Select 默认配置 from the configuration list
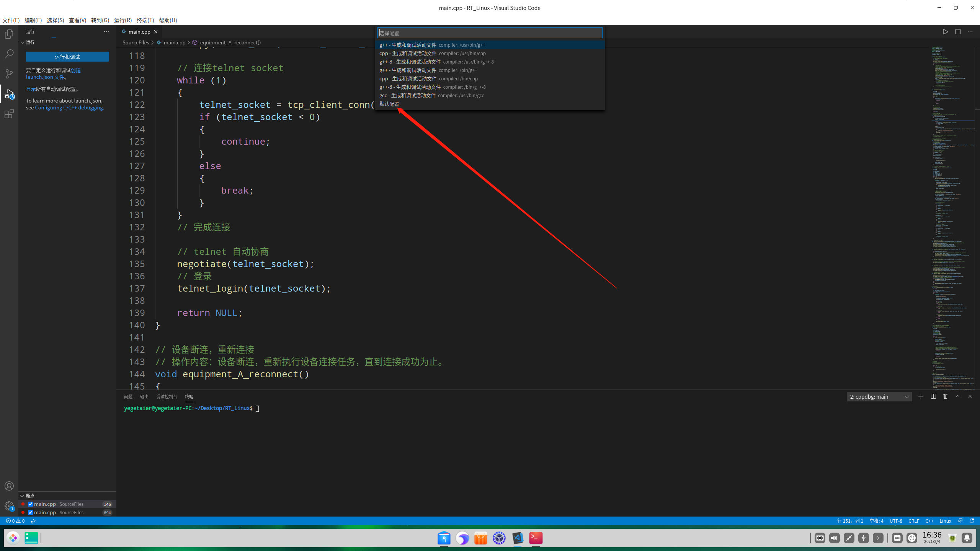Image resolution: width=980 pixels, height=551 pixels. click(x=389, y=104)
